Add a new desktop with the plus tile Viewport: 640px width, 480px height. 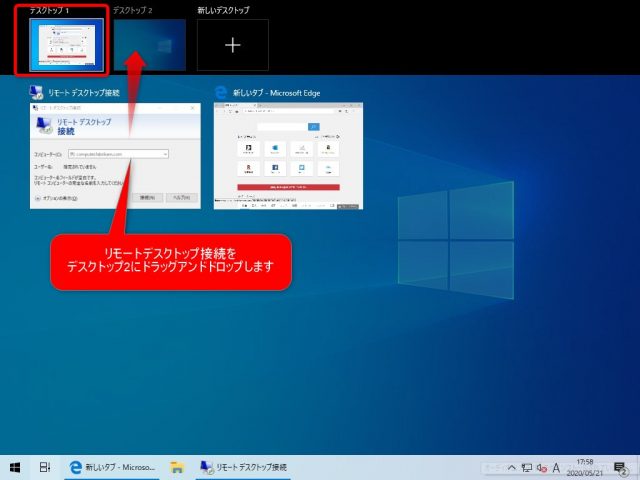233,45
